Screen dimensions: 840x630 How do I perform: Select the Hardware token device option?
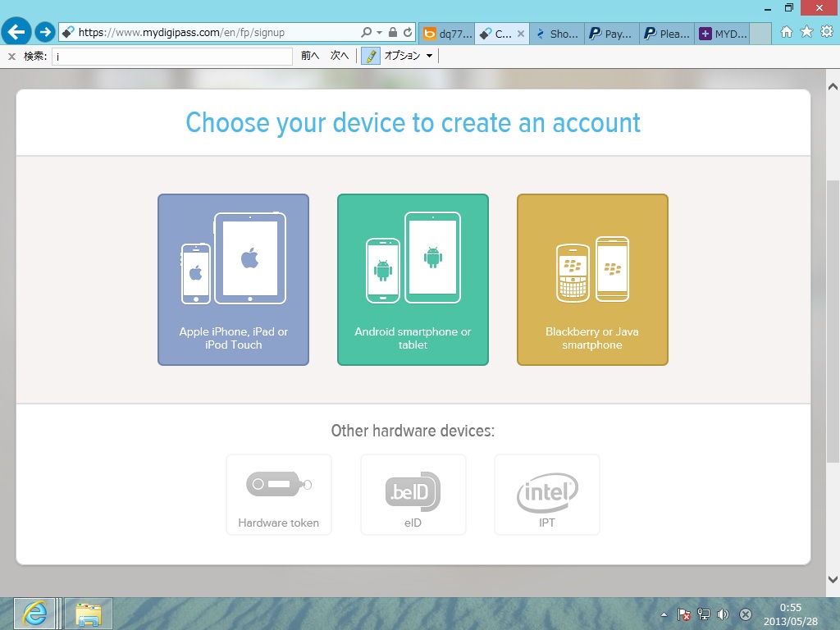279,495
